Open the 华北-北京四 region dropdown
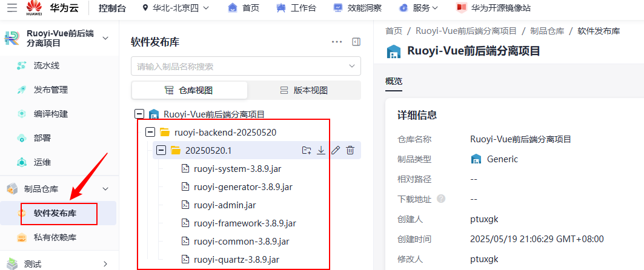The width and height of the screenshot is (644, 270). (176, 8)
